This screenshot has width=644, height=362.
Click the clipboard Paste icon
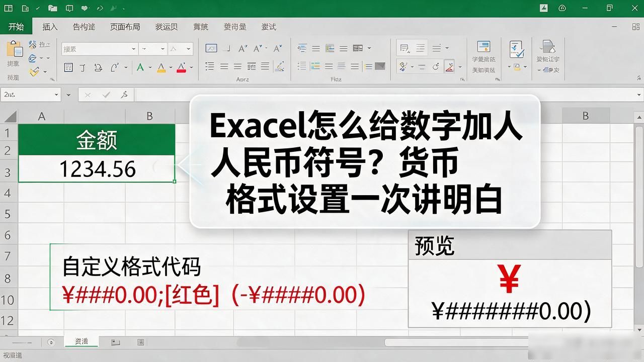(x=14, y=49)
